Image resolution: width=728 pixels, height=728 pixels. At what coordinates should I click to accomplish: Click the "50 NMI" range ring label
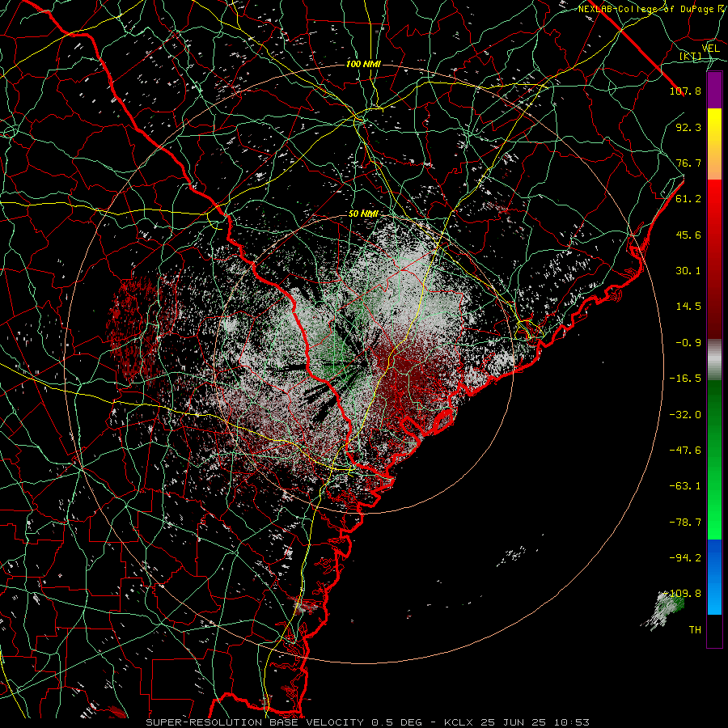tap(363, 214)
